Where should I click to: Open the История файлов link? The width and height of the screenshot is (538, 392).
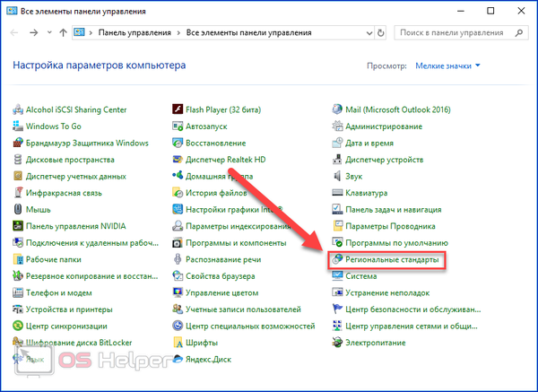point(216,193)
